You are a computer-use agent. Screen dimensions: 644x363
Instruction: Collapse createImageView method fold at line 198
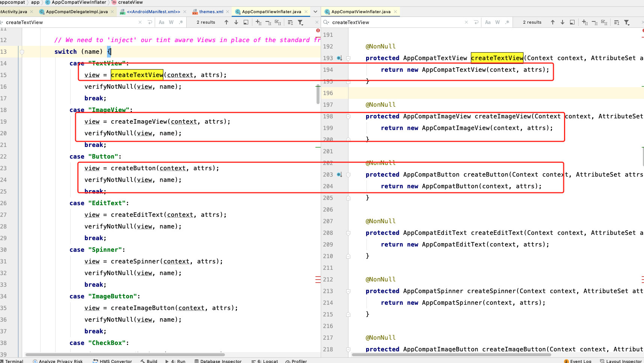[x=348, y=116]
